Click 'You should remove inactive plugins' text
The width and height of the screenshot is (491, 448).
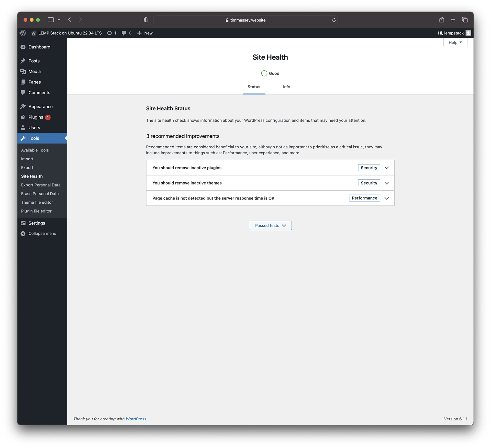click(x=187, y=168)
